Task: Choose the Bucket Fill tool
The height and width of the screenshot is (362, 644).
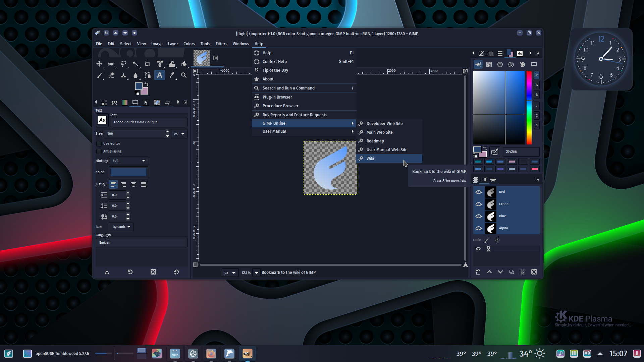Action: coord(184,64)
